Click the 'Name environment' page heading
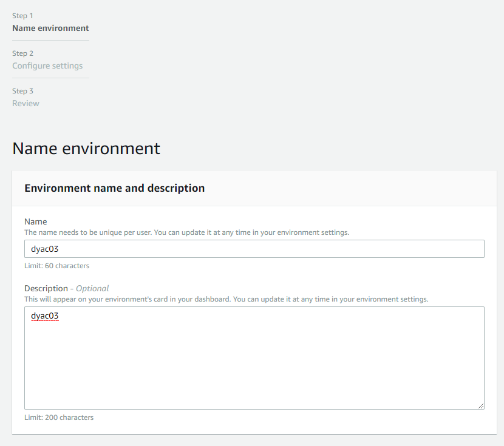 [86, 148]
